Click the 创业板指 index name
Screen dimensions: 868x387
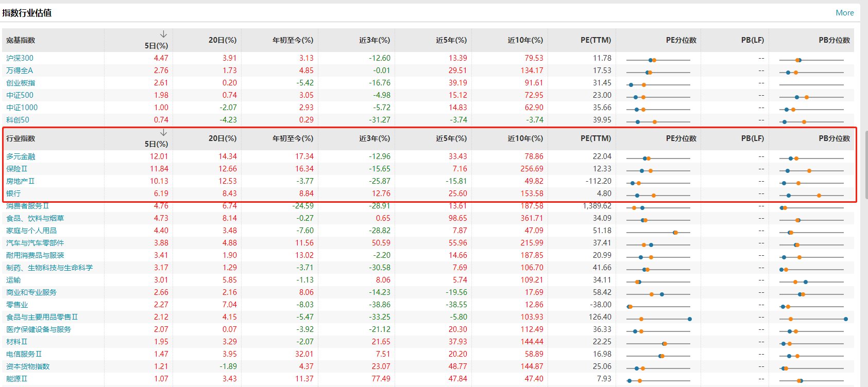click(21, 83)
